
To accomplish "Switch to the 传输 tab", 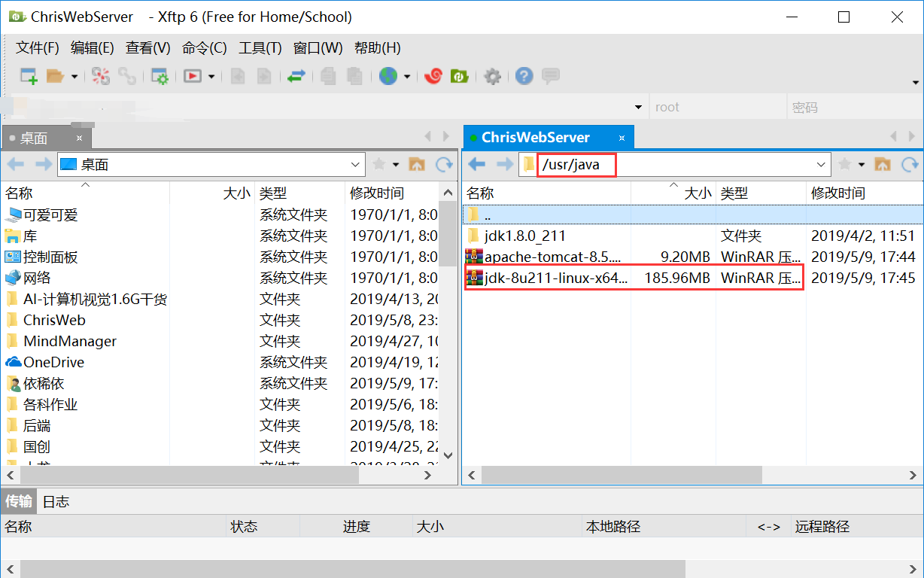I will 18,501.
